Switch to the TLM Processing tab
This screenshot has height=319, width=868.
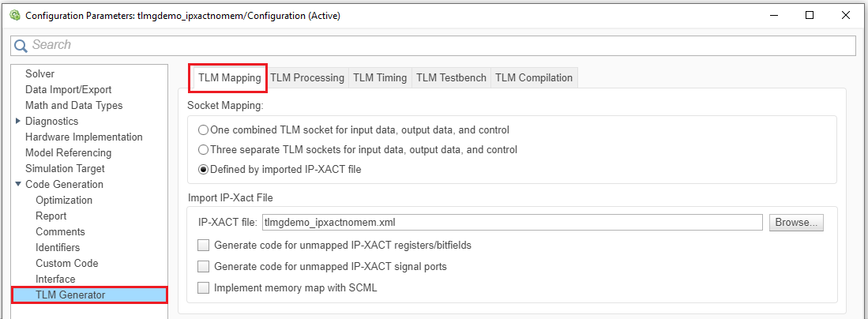click(x=307, y=77)
